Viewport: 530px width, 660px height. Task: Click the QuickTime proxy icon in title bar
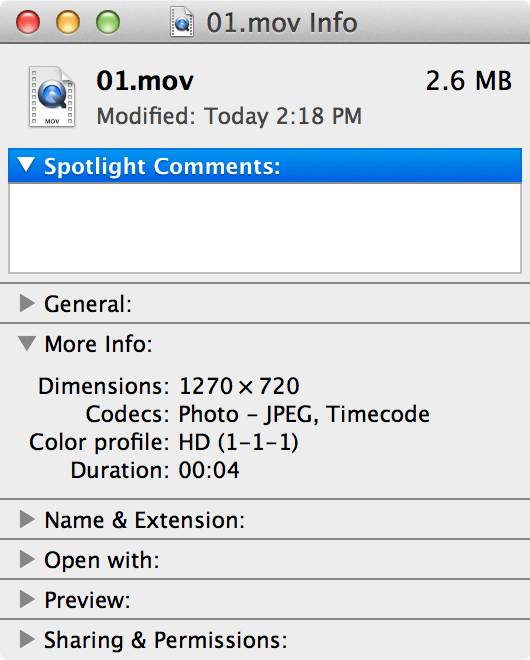coord(182,21)
